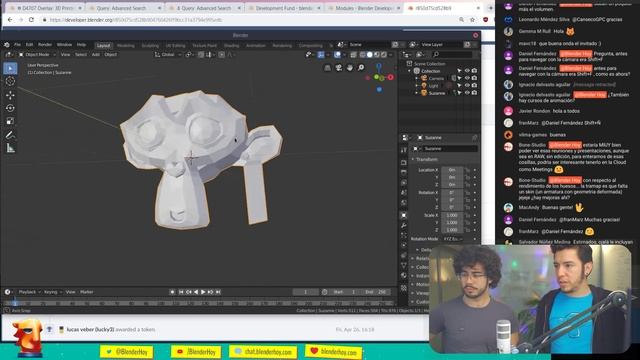Hide Collection in viewport via eye icon
640x360 pixels.
467,71
